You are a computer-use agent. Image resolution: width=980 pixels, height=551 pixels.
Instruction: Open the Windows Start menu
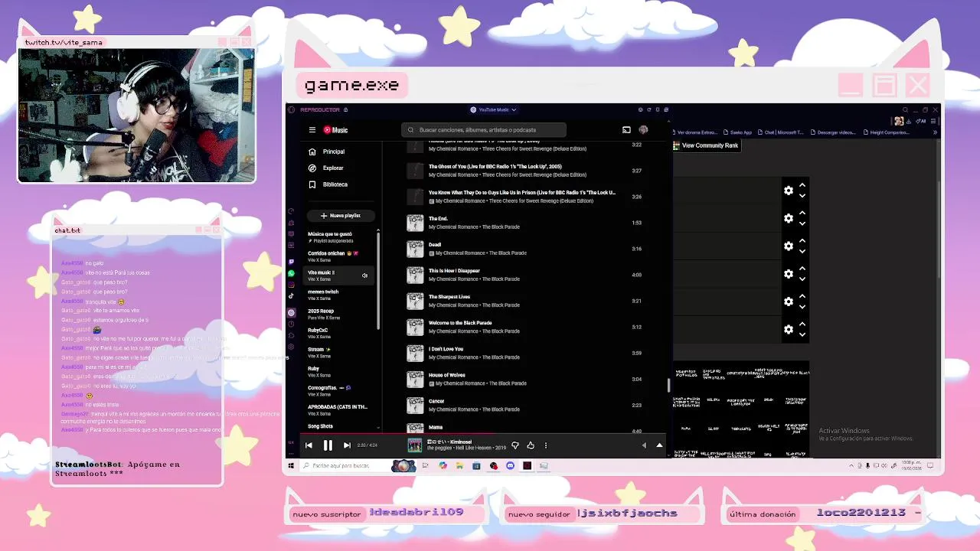(291, 465)
